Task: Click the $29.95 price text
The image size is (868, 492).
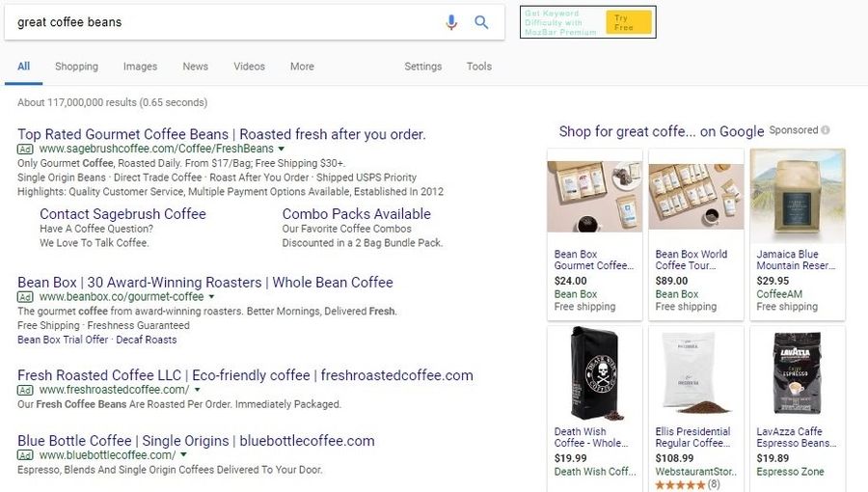Action: coord(773,281)
